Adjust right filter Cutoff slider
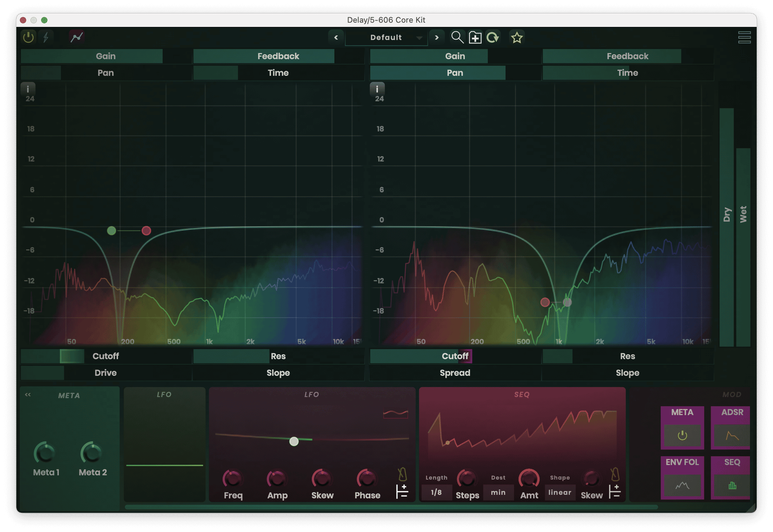 (x=455, y=356)
